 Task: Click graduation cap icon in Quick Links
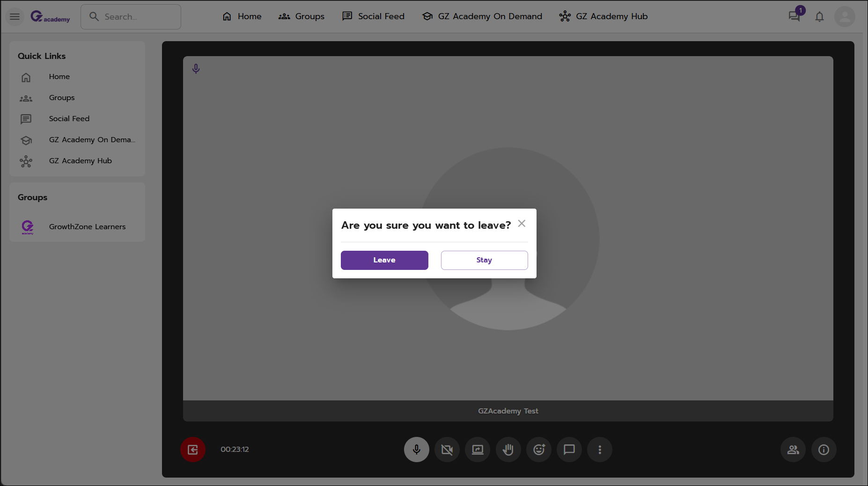tap(26, 140)
